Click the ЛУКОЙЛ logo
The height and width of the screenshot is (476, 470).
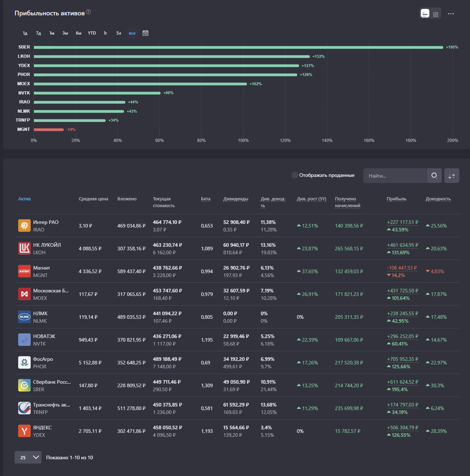[x=24, y=249]
